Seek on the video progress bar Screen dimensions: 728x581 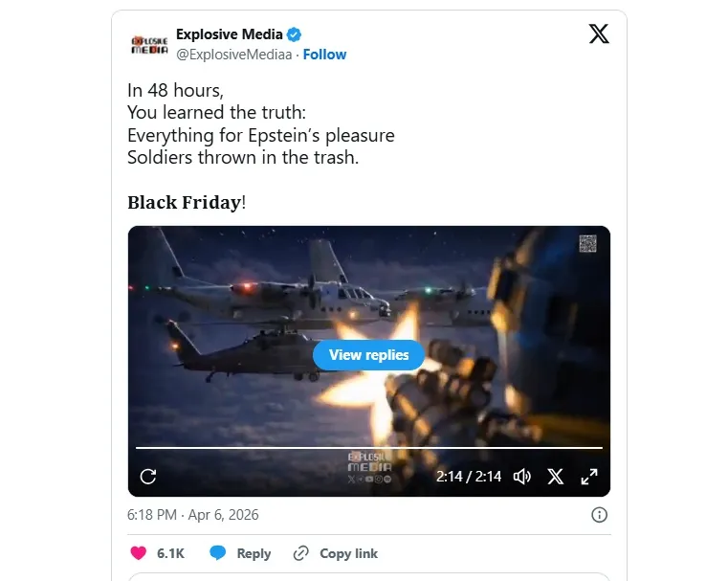tap(369, 448)
